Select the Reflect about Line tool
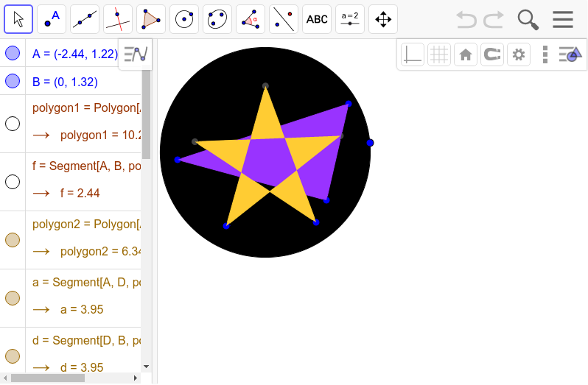The width and height of the screenshot is (588, 385). [284, 19]
